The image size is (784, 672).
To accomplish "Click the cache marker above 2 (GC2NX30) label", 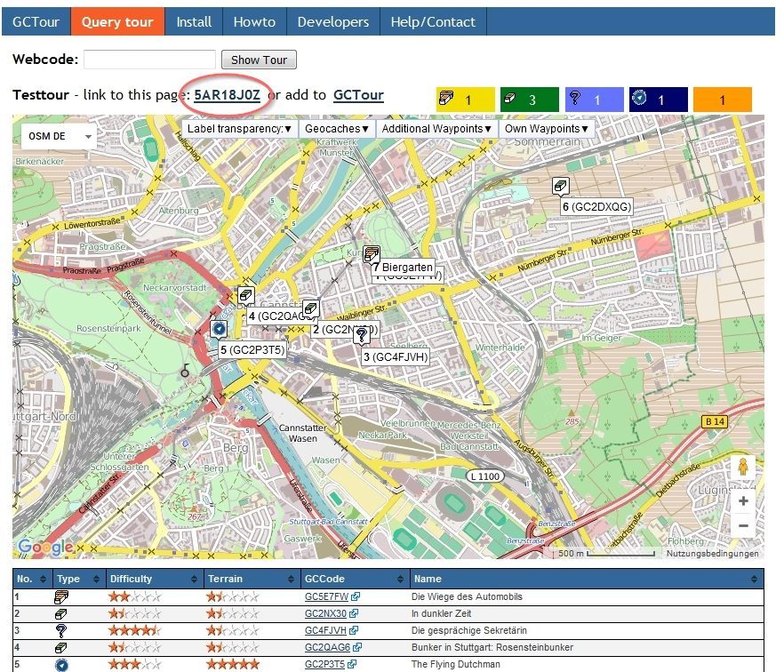I will [x=310, y=308].
